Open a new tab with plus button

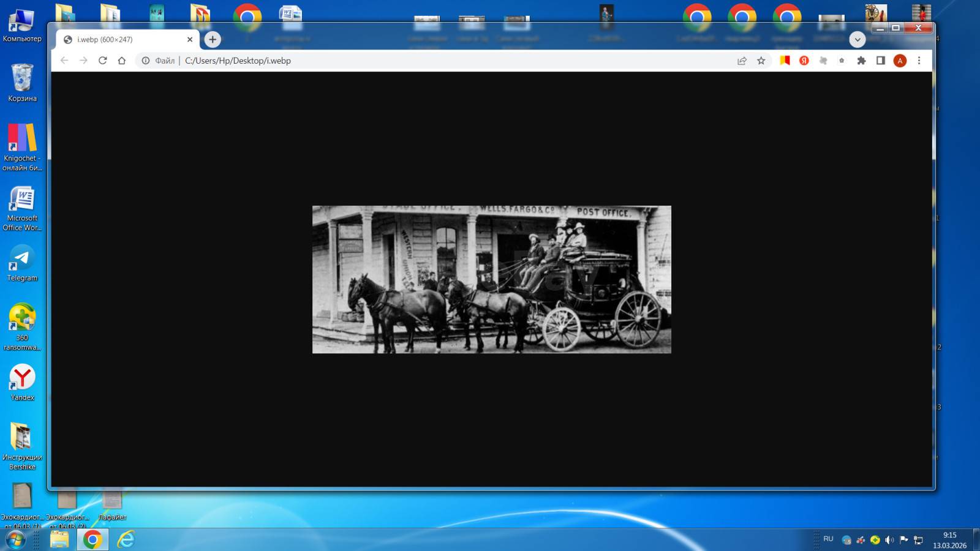(x=213, y=39)
